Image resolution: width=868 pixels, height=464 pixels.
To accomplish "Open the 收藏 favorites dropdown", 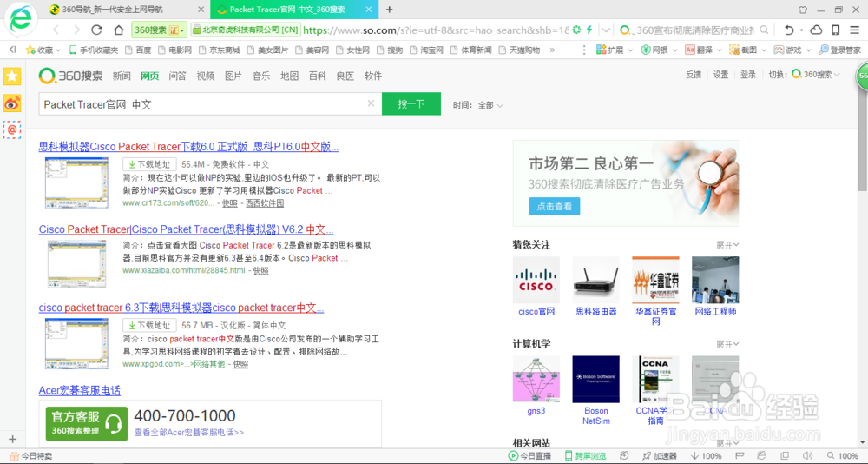I will click(43, 50).
